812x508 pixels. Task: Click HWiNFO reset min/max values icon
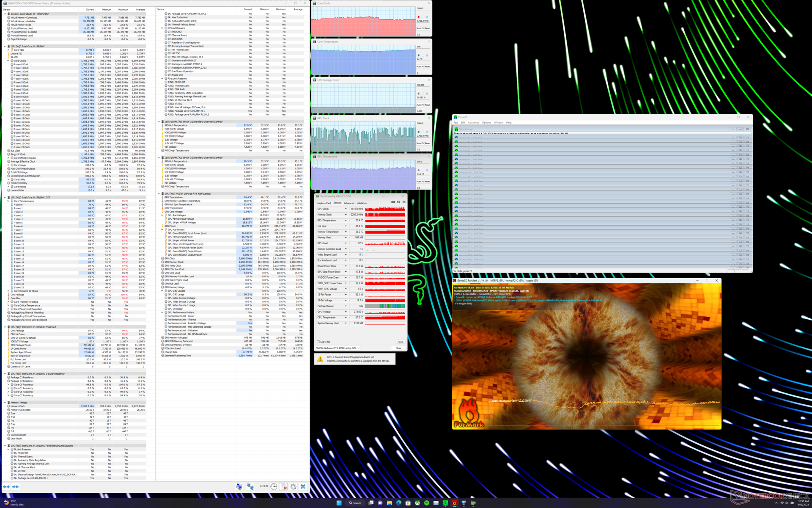[283, 486]
